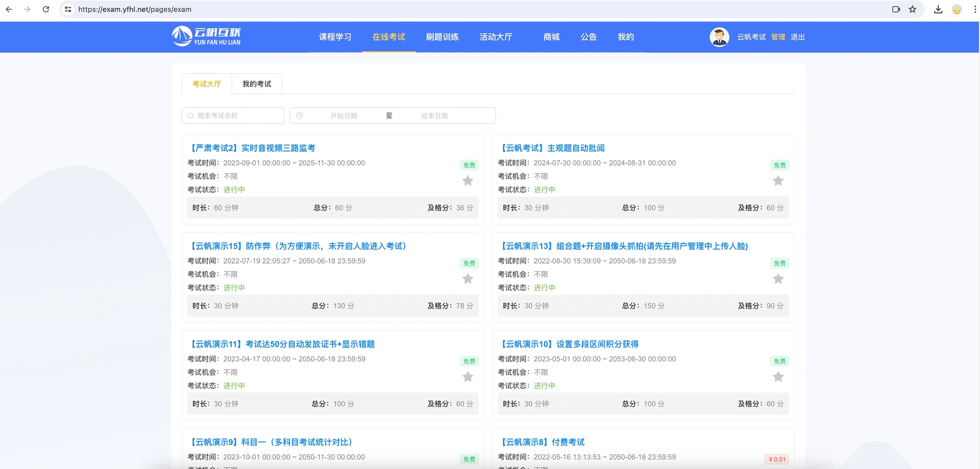Open 【云帆演示10】设置多段区间积分获得 exam
Viewport: 980px width, 469px height.
pos(569,344)
